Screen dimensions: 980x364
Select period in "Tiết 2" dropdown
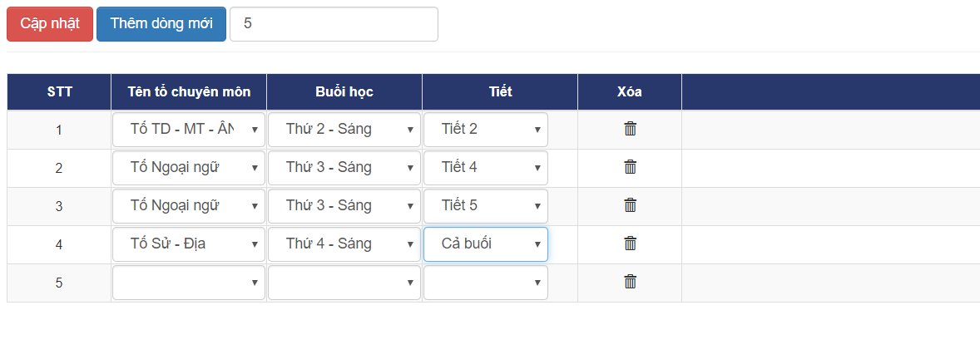(486, 130)
